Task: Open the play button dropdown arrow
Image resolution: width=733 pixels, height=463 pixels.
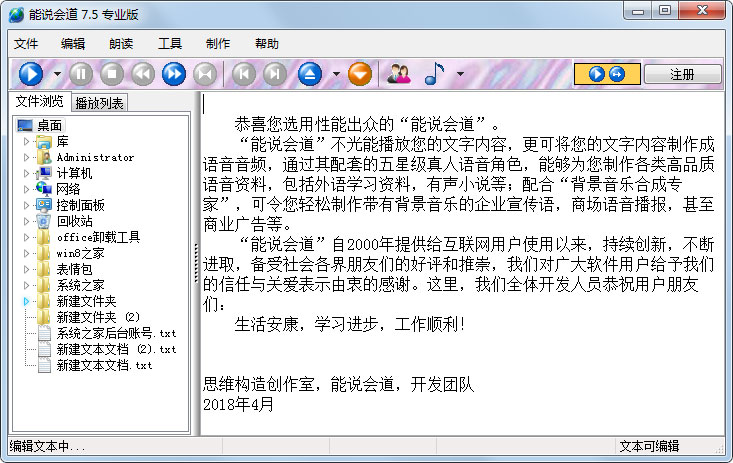Action: (x=57, y=74)
